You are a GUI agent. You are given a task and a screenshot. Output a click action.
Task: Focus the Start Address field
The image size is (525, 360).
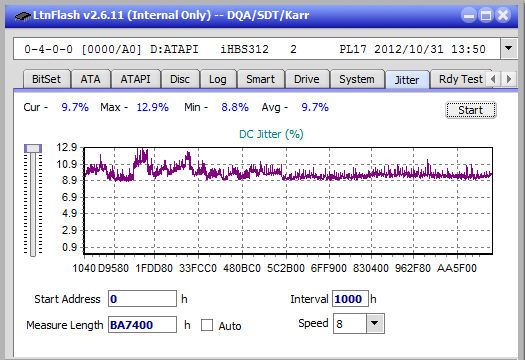coord(142,299)
